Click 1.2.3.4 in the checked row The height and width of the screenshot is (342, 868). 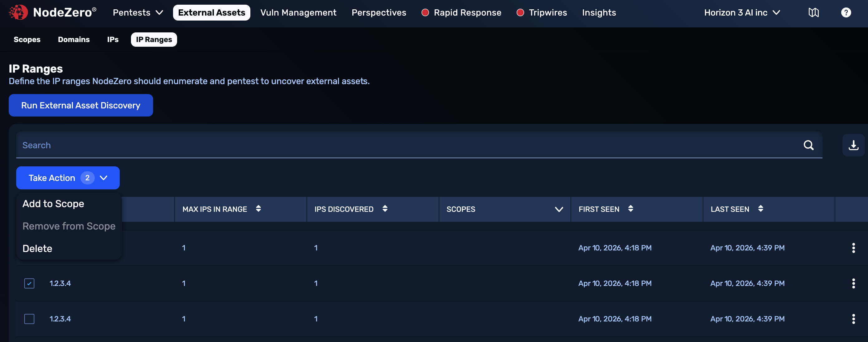60,283
